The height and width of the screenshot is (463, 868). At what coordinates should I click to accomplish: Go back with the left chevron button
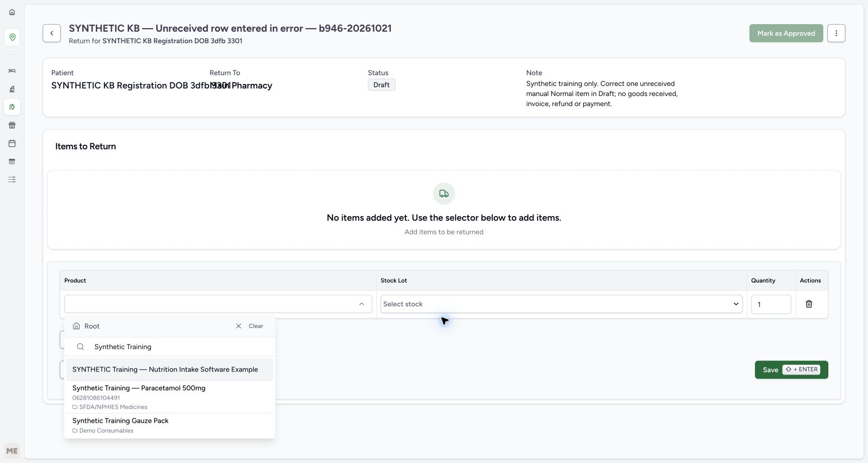click(x=52, y=33)
